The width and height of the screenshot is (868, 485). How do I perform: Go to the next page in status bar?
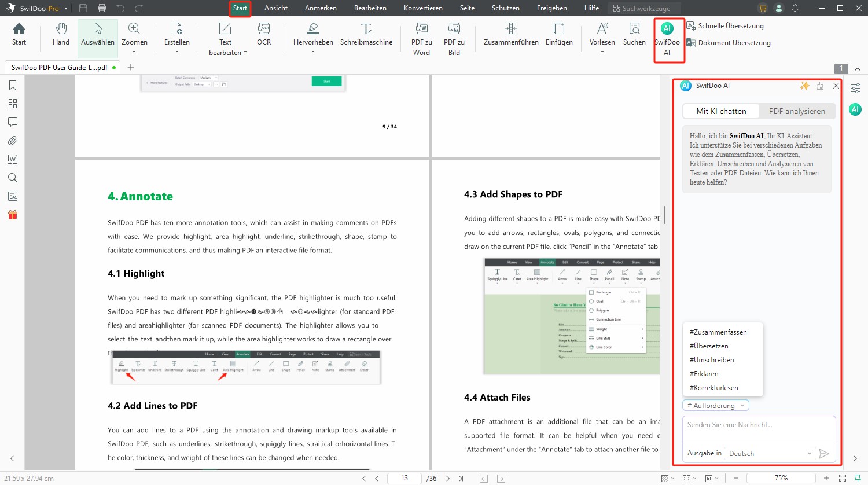(448, 478)
